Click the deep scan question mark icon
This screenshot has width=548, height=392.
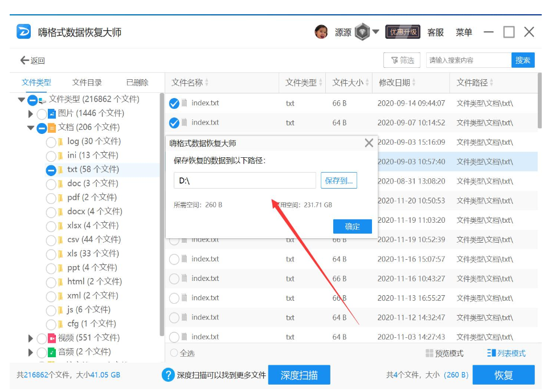(168, 375)
